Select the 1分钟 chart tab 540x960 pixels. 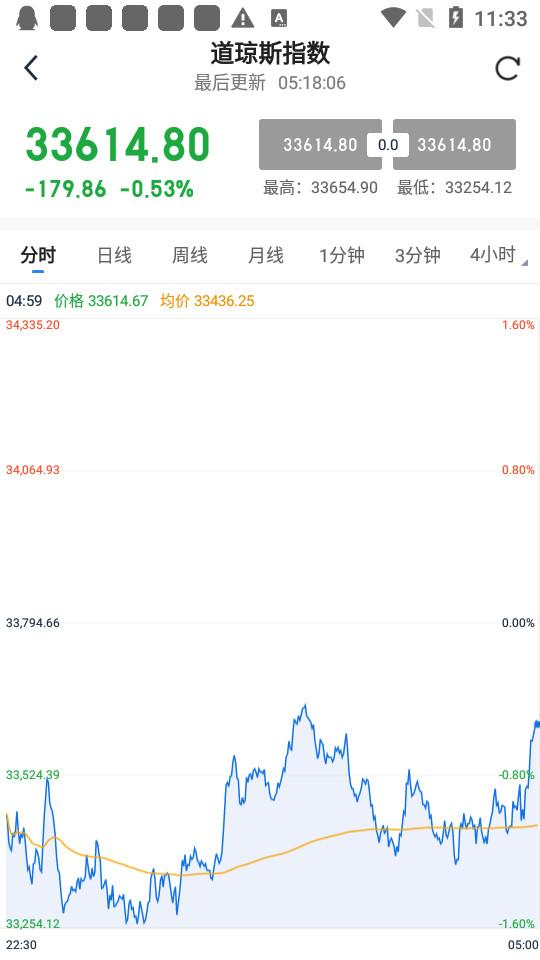click(342, 255)
